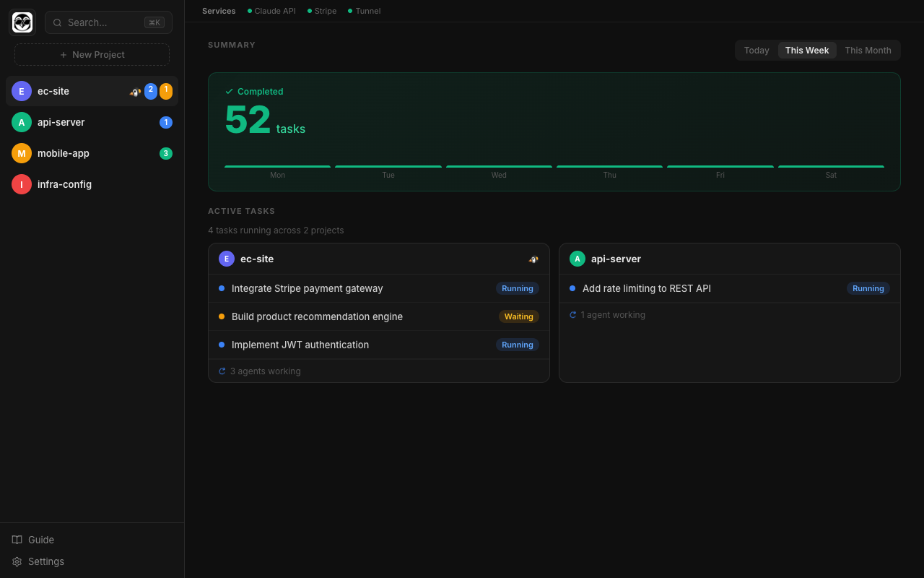Open Build product recommendation engine task
Image resolution: width=924 pixels, height=578 pixels.
pyautogui.click(x=379, y=316)
